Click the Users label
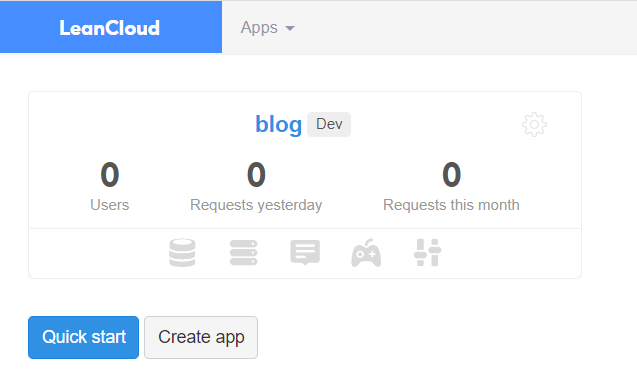 110,205
